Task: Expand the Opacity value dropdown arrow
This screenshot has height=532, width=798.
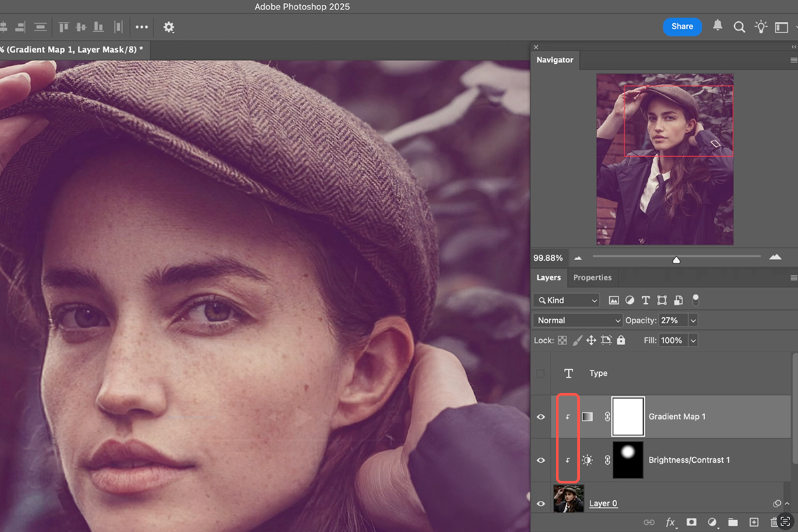Action: (x=694, y=321)
